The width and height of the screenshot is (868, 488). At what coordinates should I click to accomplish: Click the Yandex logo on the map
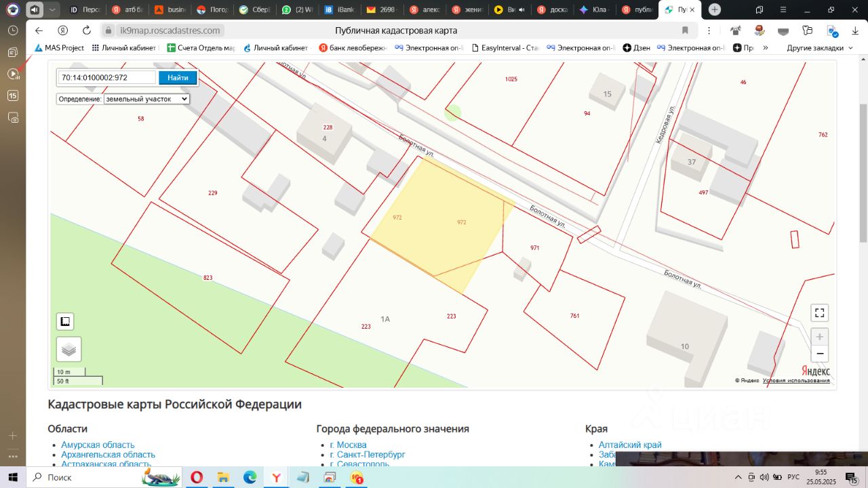pos(816,371)
